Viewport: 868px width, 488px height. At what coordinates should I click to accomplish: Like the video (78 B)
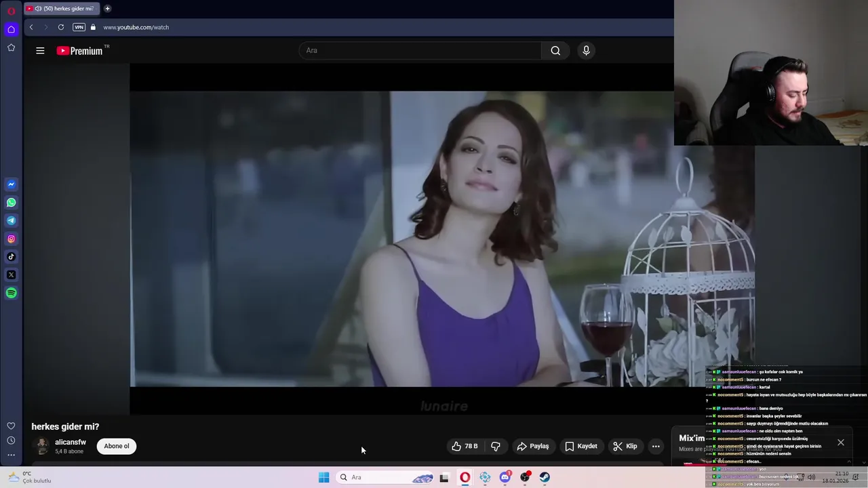[x=465, y=446]
